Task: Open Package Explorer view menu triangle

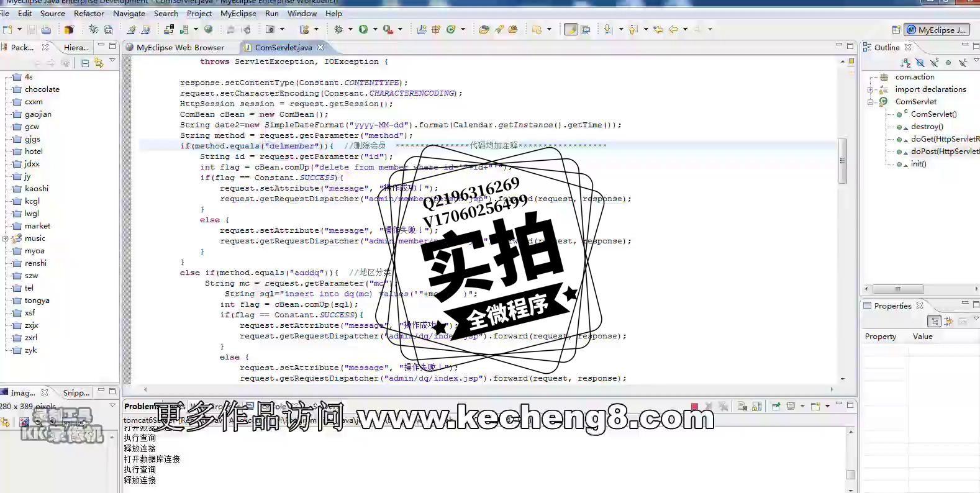Action: coord(112,60)
